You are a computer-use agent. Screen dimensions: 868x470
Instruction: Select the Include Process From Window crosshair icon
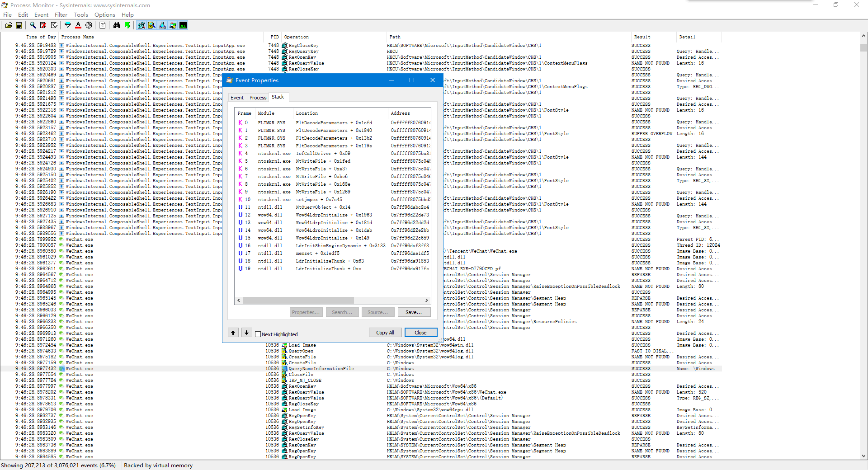(x=89, y=25)
